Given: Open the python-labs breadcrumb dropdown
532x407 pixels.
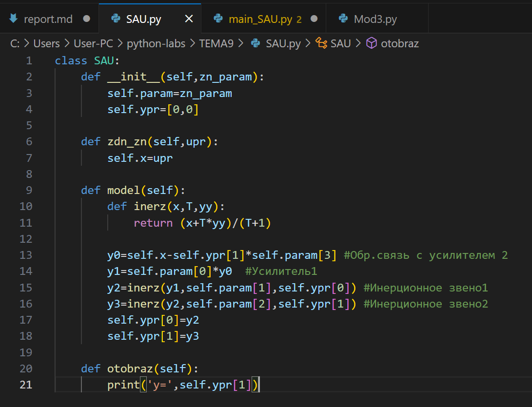Looking at the screenshot, I should coord(156,43).
